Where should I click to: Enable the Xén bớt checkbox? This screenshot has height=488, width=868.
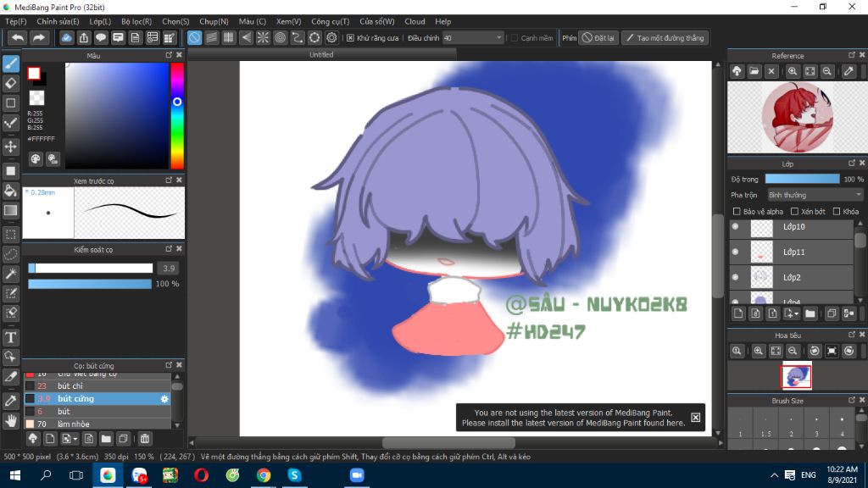(x=794, y=211)
